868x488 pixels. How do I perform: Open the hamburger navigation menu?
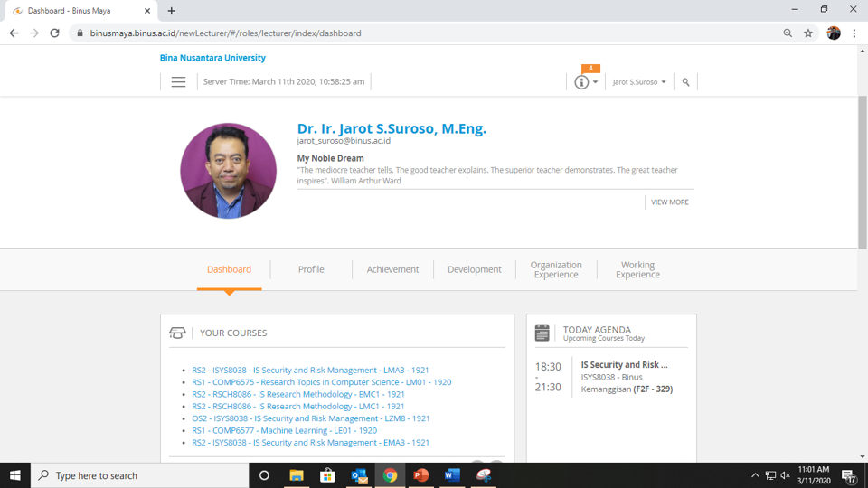(178, 82)
